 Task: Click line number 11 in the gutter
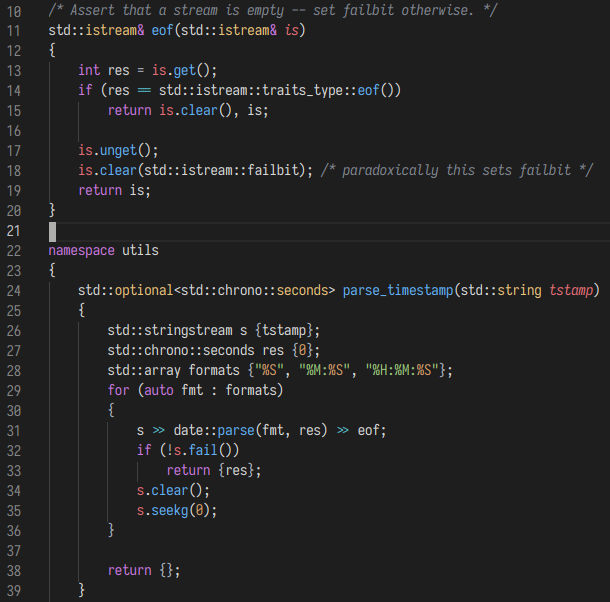pos(14,30)
